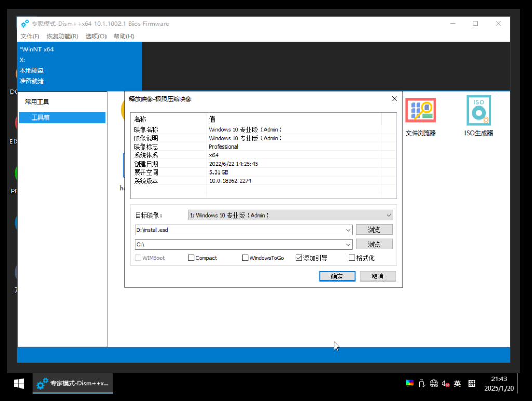Click the muted volume tray icon
Screen dimensions: 532x401
(x=445, y=384)
